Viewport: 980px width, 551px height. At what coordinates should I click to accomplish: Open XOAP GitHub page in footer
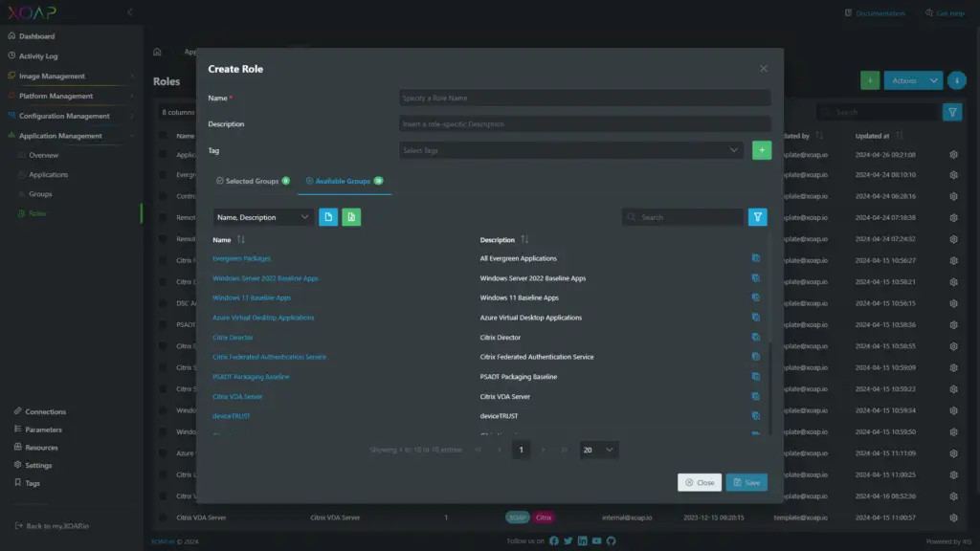click(612, 541)
